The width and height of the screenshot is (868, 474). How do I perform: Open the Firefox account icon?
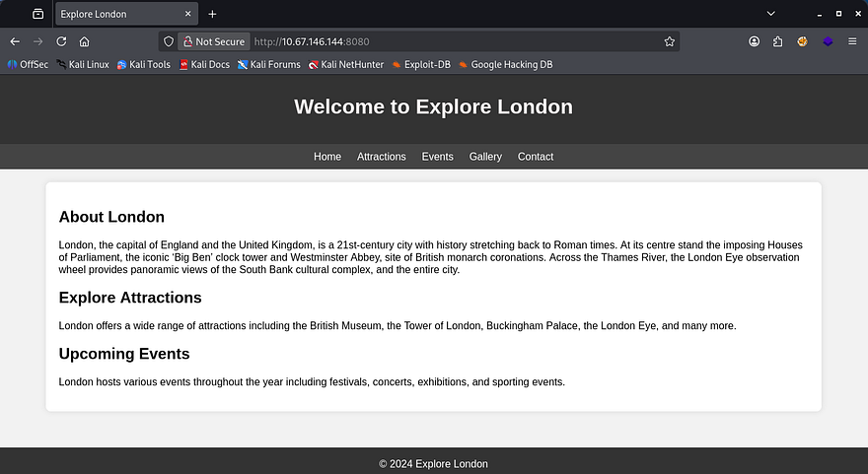[x=755, y=41]
